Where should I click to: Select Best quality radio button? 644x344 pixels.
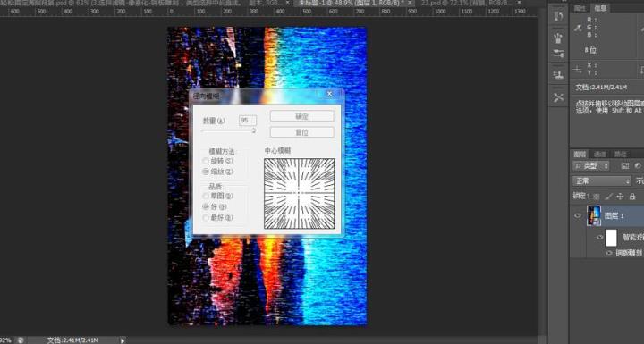pos(206,218)
